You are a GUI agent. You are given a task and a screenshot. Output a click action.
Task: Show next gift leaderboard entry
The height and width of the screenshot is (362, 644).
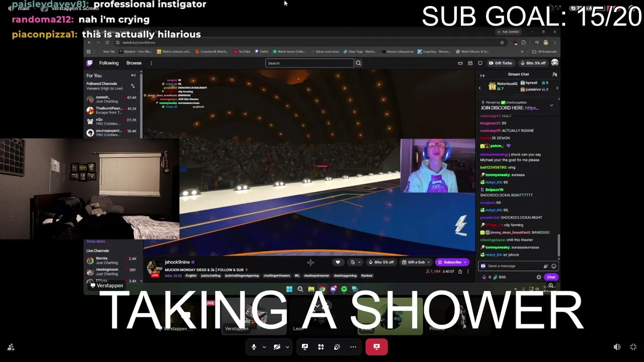click(557, 88)
